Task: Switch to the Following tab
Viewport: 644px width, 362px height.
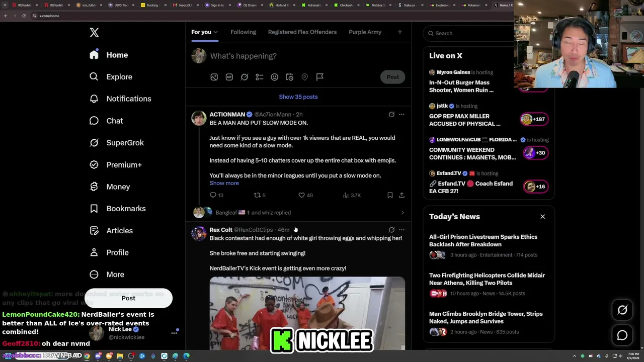Action: 243,32
